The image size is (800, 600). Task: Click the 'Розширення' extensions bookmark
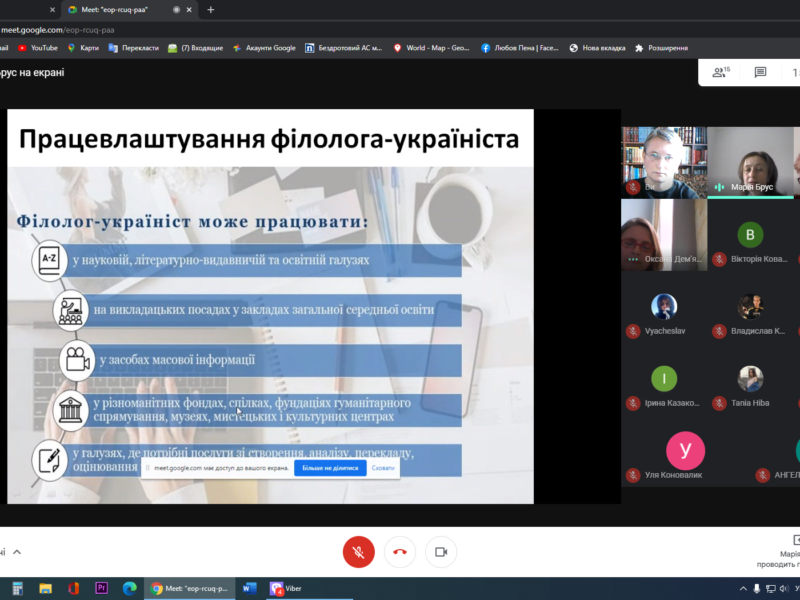[x=660, y=47]
